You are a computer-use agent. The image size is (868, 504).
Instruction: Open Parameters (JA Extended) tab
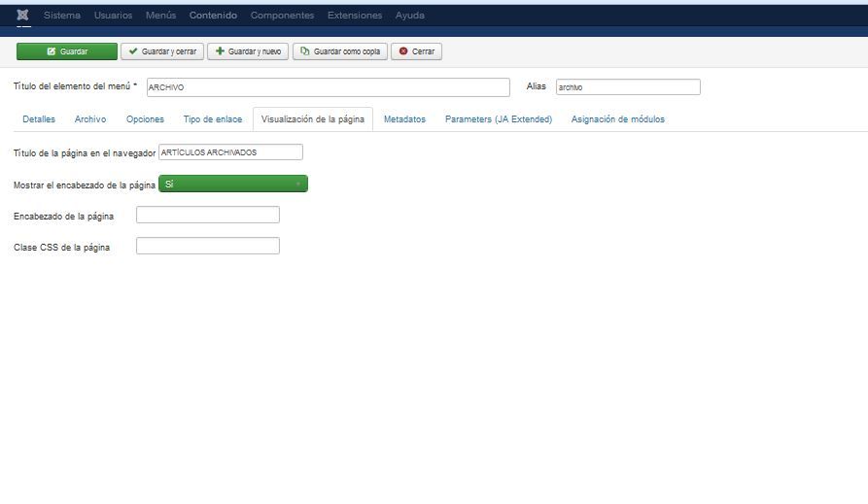499,118
